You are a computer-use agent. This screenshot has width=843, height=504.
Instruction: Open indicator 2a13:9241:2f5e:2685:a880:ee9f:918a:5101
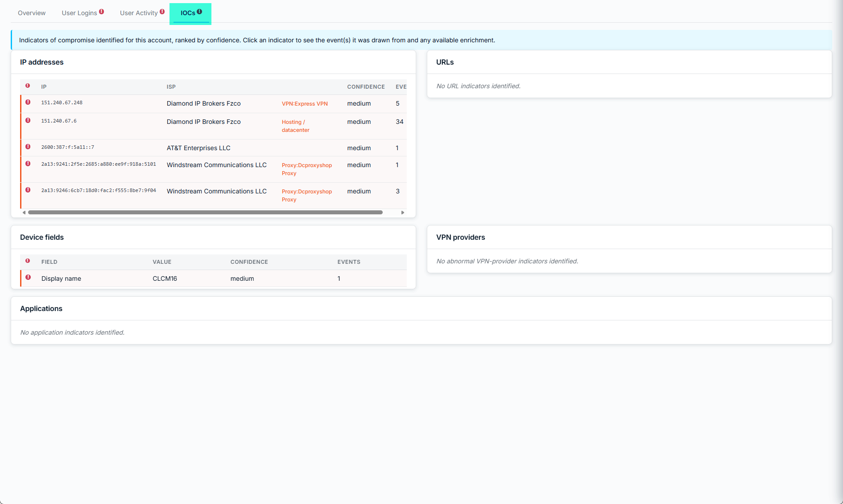point(99,164)
